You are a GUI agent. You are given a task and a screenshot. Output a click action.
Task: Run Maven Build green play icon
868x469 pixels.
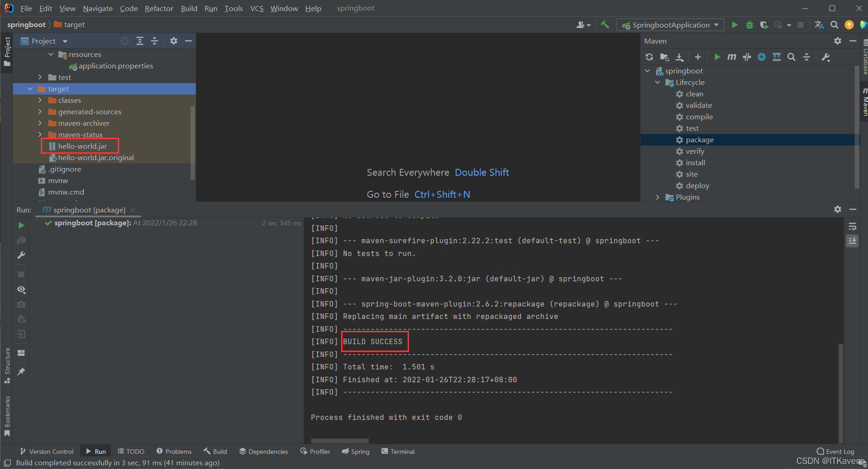click(x=717, y=57)
